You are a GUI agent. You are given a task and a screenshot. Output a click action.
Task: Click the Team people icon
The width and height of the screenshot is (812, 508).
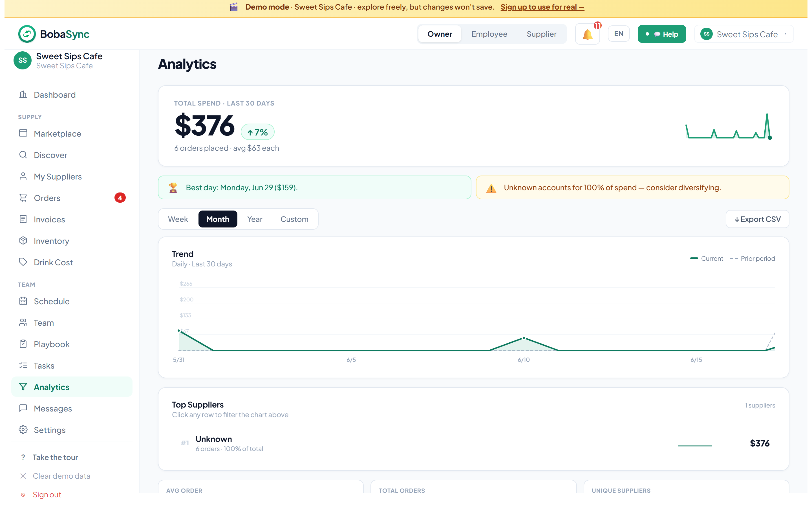point(23,323)
